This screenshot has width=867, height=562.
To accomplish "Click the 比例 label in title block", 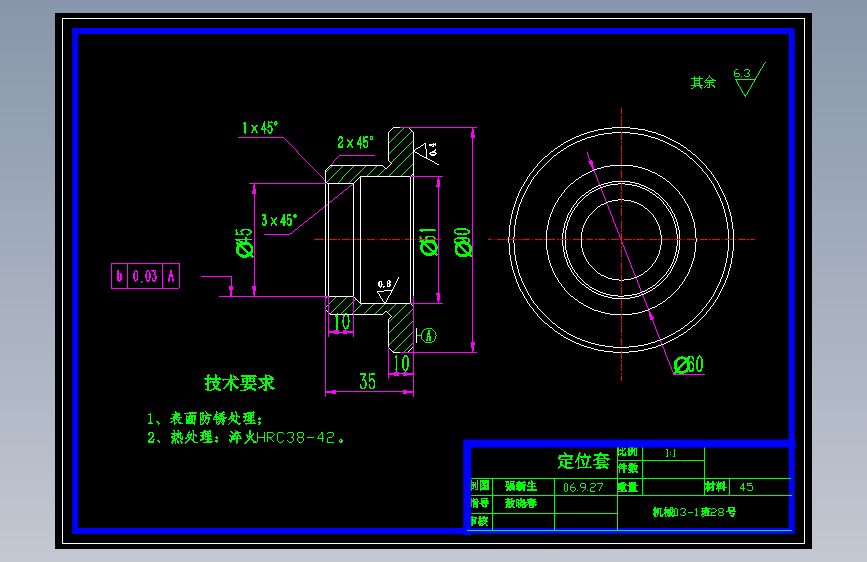I will pyautogui.click(x=628, y=452).
